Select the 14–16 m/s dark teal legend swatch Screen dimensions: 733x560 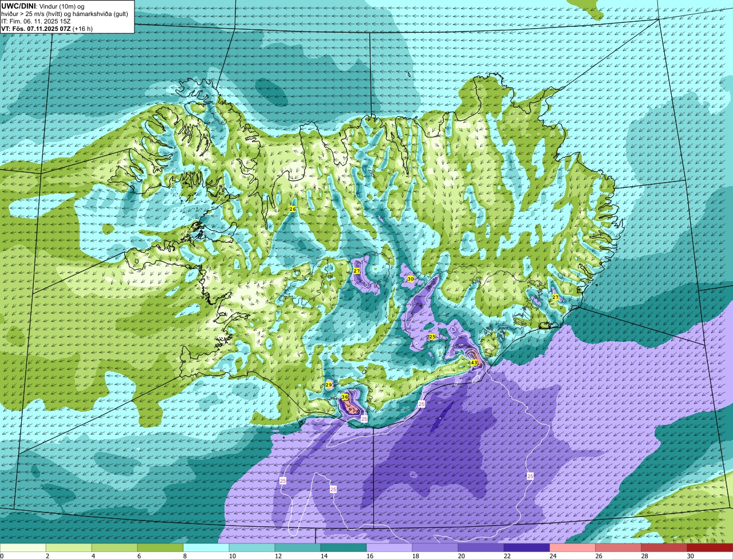click(x=344, y=547)
